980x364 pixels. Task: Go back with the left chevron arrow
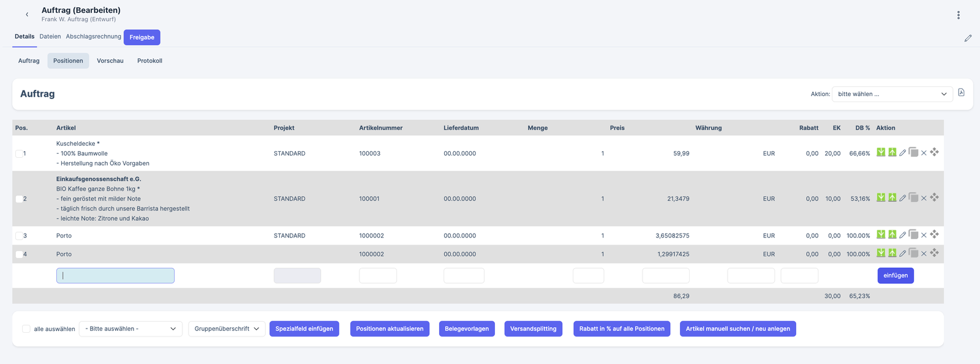coord(27,15)
